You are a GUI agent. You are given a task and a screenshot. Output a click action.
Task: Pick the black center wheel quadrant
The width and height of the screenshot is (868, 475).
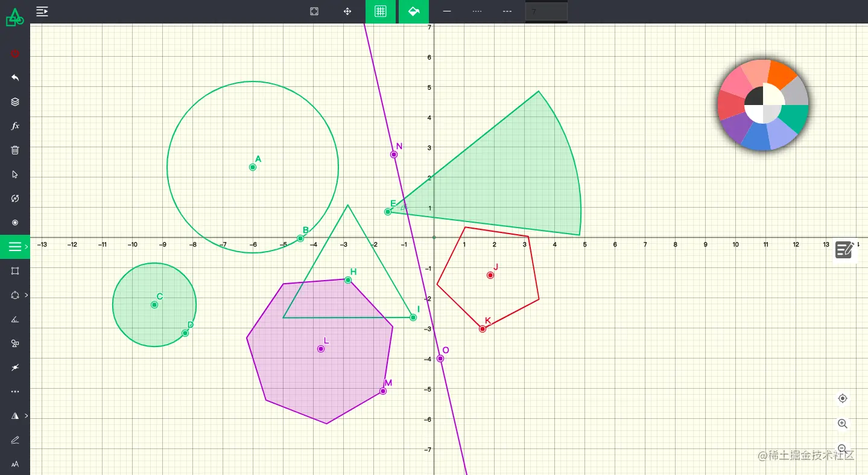[x=753, y=97]
